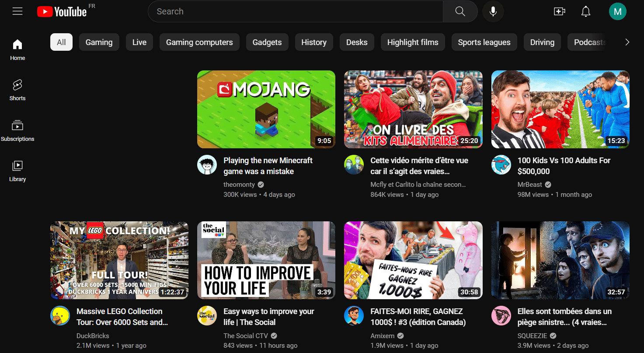This screenshot has height=353, width=644.
Task: Click the Create video upload icon
Action: (x=560, y=11)
